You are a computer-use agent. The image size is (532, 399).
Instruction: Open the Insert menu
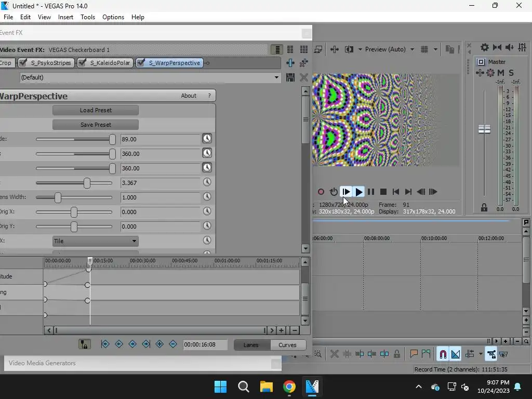point(65,17)
